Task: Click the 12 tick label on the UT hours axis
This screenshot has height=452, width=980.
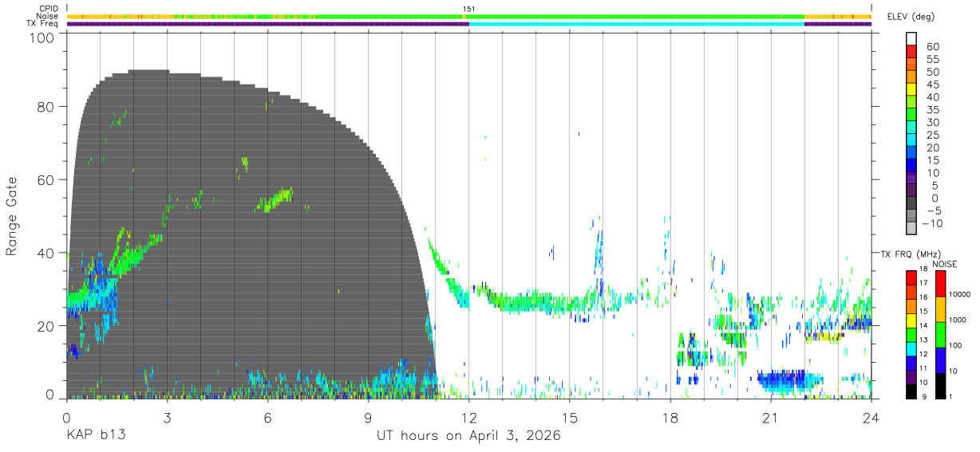Action: (468, 418)
